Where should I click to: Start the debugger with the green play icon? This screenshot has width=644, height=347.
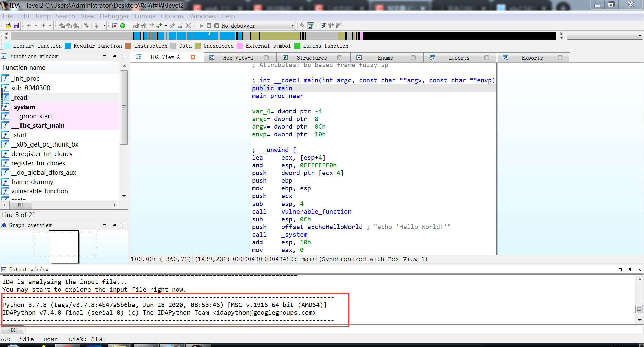201,26
